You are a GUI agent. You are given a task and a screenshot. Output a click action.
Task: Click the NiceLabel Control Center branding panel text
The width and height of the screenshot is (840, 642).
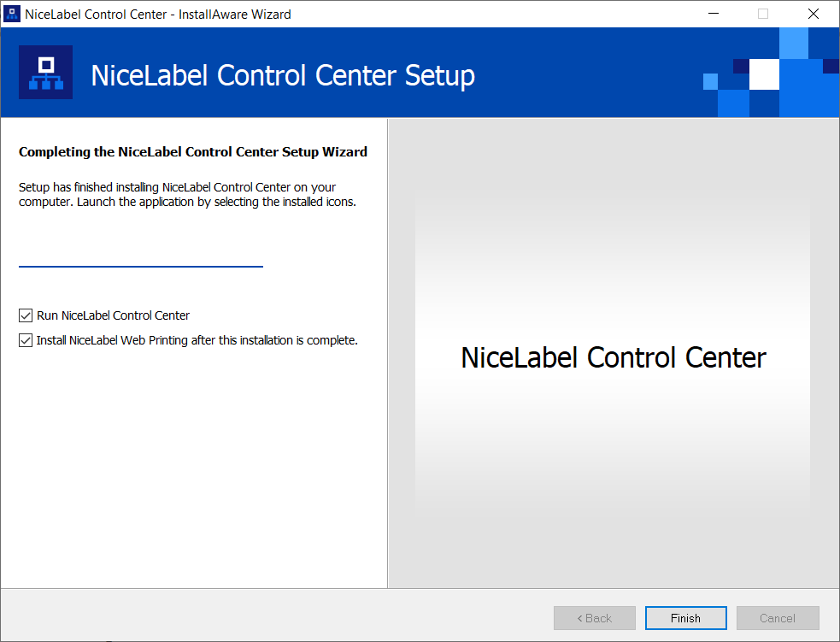pos(613,357)
